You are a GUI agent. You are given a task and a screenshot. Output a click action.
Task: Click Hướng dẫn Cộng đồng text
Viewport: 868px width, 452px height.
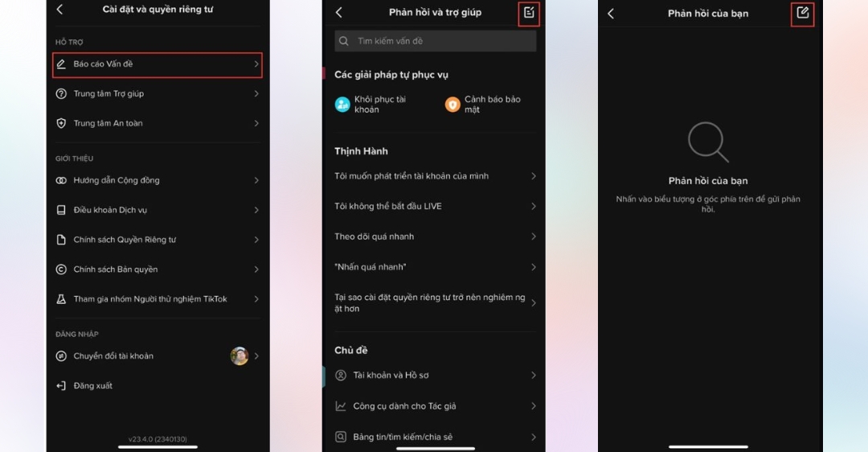click(x=117, y=181)
